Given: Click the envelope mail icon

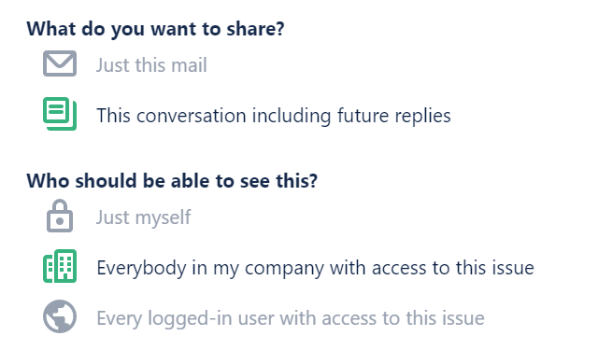Looking at the screenshot, I should point(60,63).
